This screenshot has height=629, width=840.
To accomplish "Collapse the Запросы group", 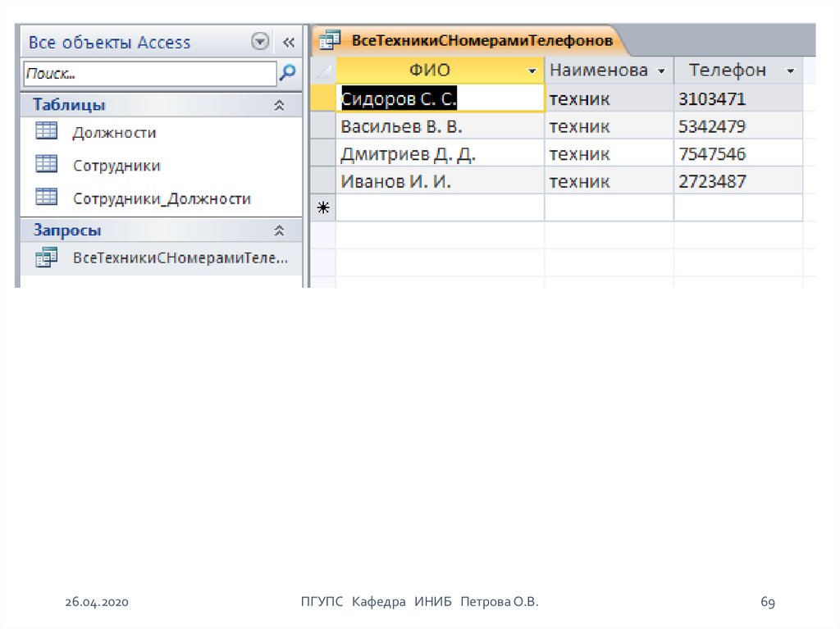I will point(279,230).
